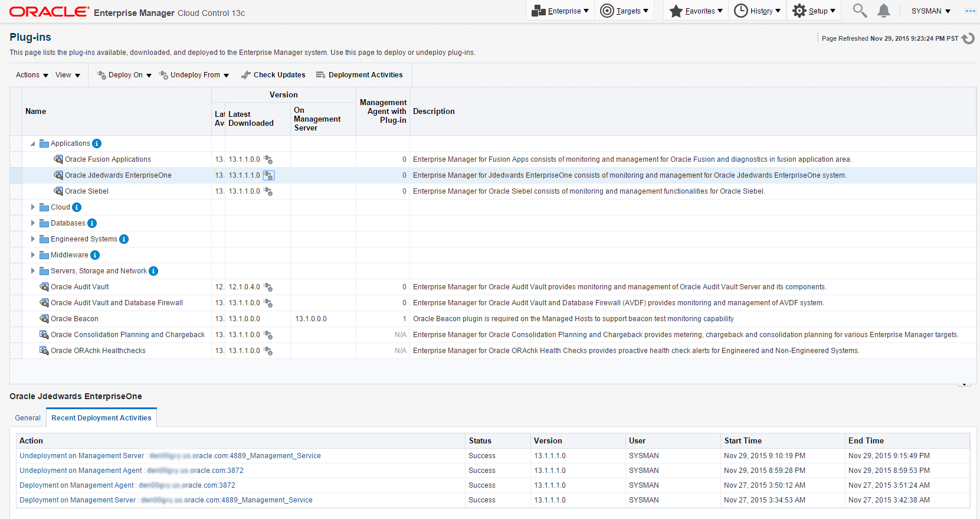The width and height of the screenshot is (980, 519).
Task: Open Undeployment on Management Server link
Action: pos(81,456)
